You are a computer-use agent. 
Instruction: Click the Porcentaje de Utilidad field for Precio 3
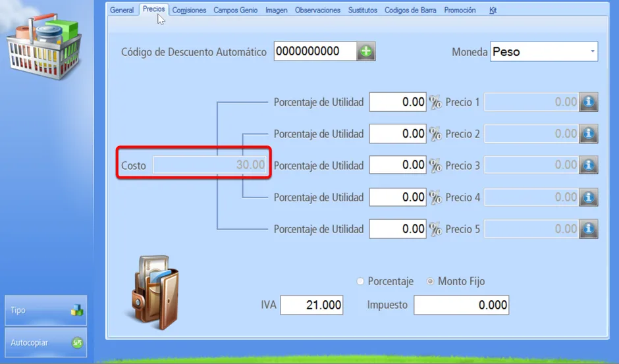pyautogui.click(x=398, y=165)
